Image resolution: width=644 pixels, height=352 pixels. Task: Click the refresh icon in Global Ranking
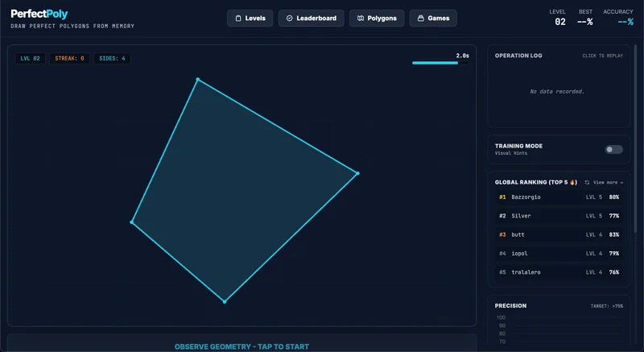tap(588, 183)
